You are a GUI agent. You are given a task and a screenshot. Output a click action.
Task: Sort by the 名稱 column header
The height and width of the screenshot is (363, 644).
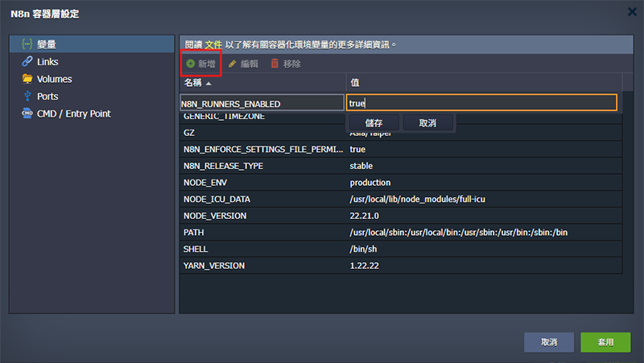point(197,83)
